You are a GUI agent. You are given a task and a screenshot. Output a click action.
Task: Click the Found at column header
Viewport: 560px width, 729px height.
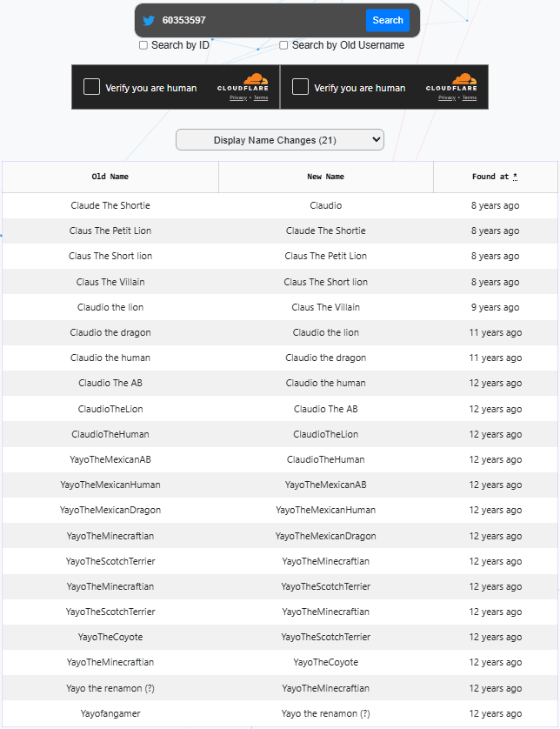[496, 177]
